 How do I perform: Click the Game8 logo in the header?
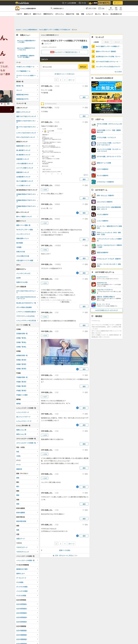[22, 3]
